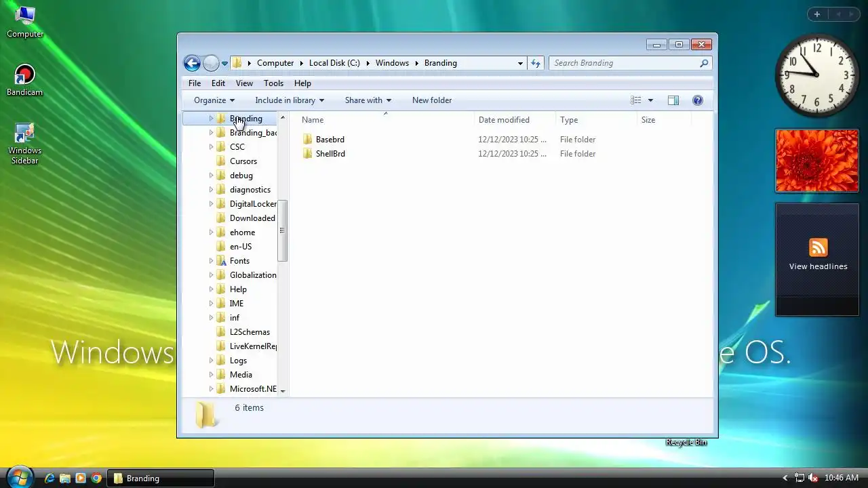Select the ShellBrd folder

pos(330,154)
